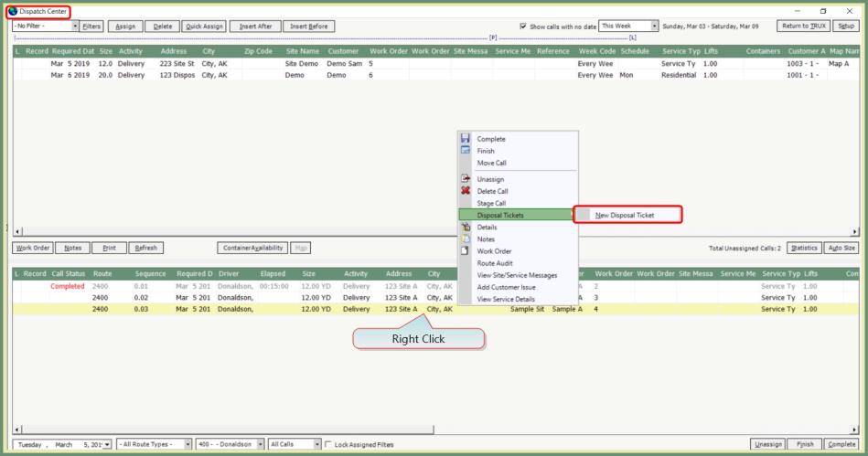Click the Unassign arrow icon in context menu
The height and width of the screenshot is (456, 868).
pos(466,179)
